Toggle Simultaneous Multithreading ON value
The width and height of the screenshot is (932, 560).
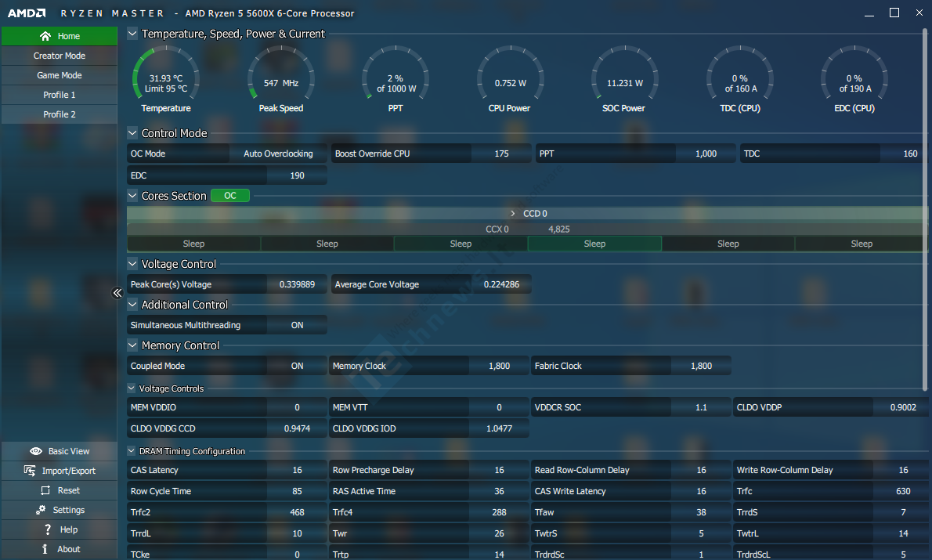click(297, 325)
